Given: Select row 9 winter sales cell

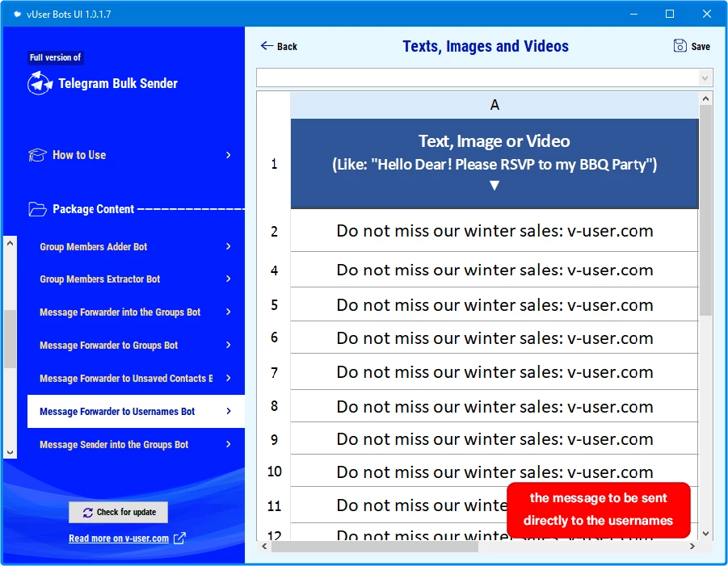Looking at the screenshot, I should coord(494,439).
